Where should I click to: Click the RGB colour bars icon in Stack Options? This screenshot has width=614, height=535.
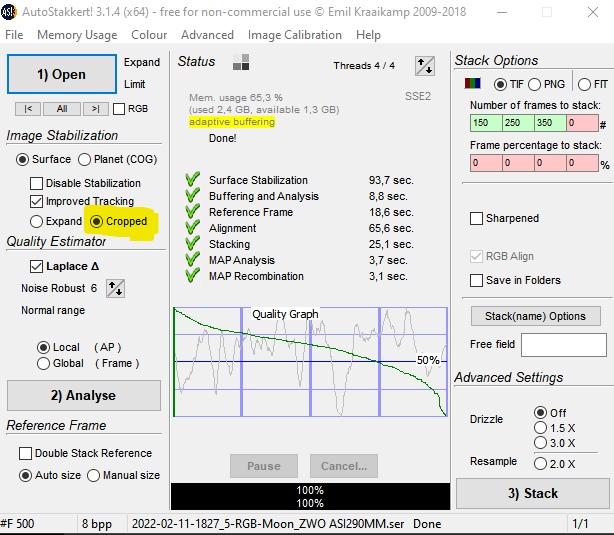(x=472, y=83)
